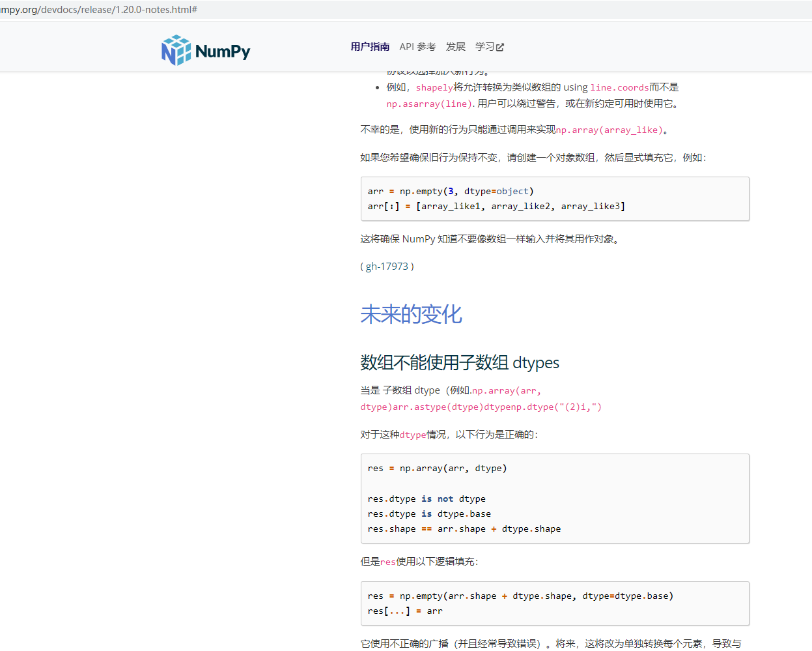
Task: Click the res inline code link
Action: point(387,561)
